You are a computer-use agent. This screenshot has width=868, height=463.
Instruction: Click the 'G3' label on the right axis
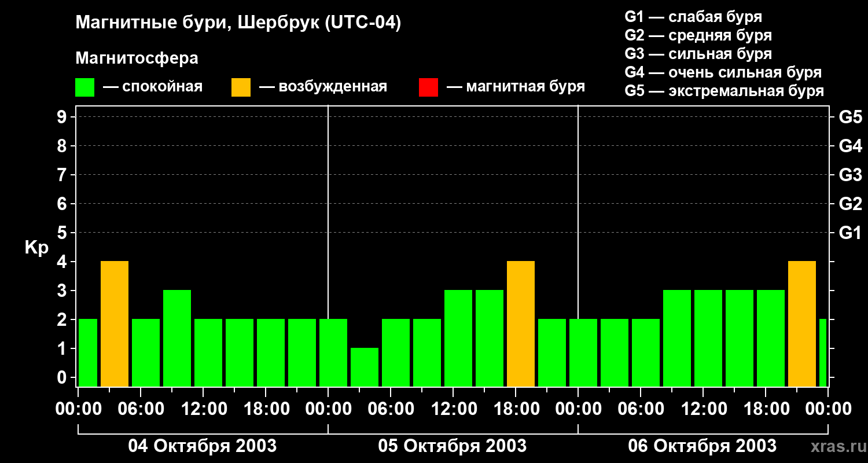pos(850,175)
